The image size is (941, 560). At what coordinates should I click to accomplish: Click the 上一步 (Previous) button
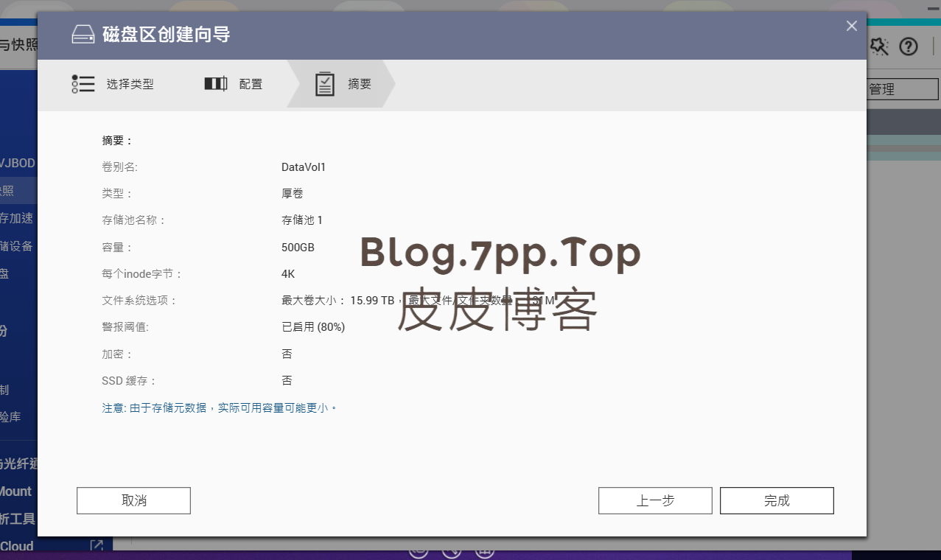[x=655, y=500]
